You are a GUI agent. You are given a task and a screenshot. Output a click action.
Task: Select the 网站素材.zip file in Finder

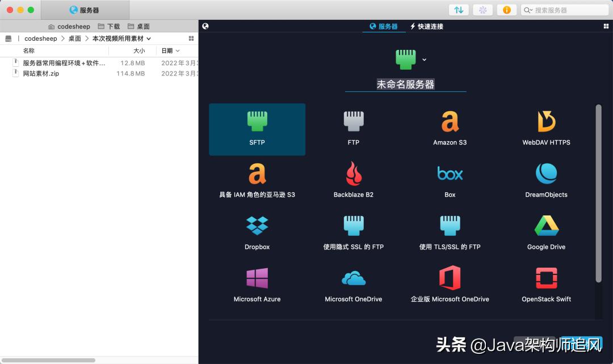point(40,73)
